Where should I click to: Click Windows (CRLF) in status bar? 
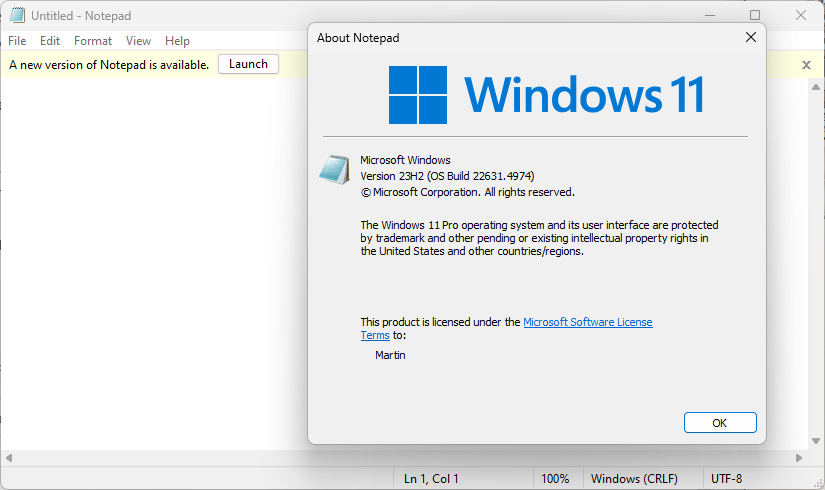coord(634,479)
